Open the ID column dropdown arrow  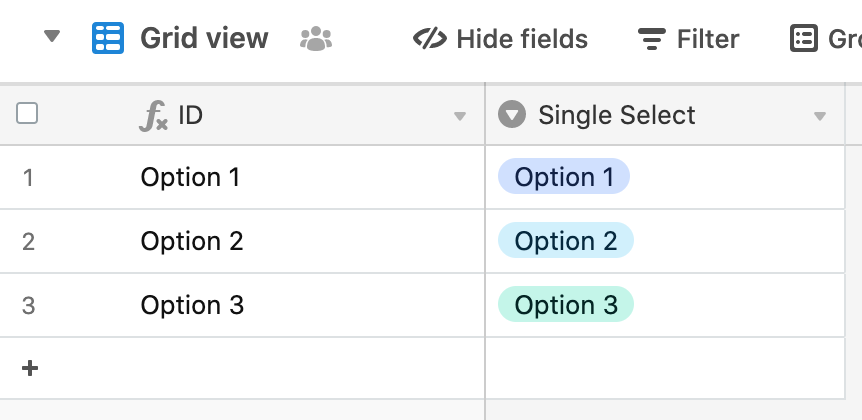pos(460,116)
